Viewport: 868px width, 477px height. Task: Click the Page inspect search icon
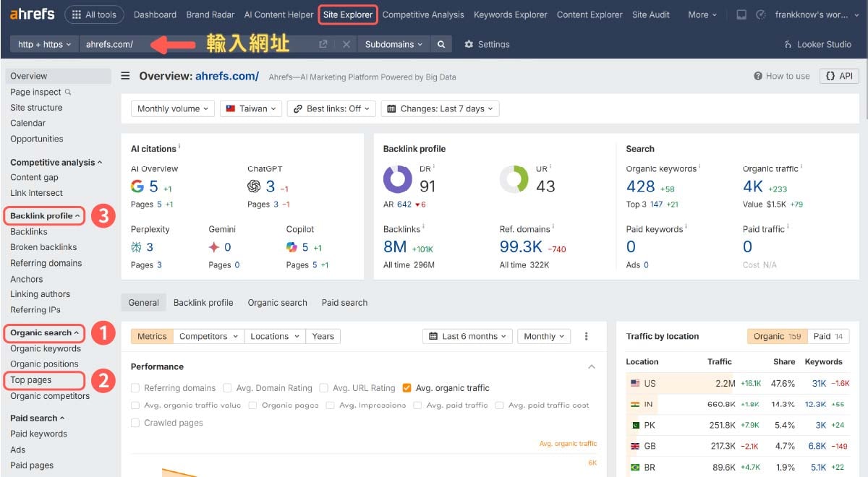[x=68, y=92]
